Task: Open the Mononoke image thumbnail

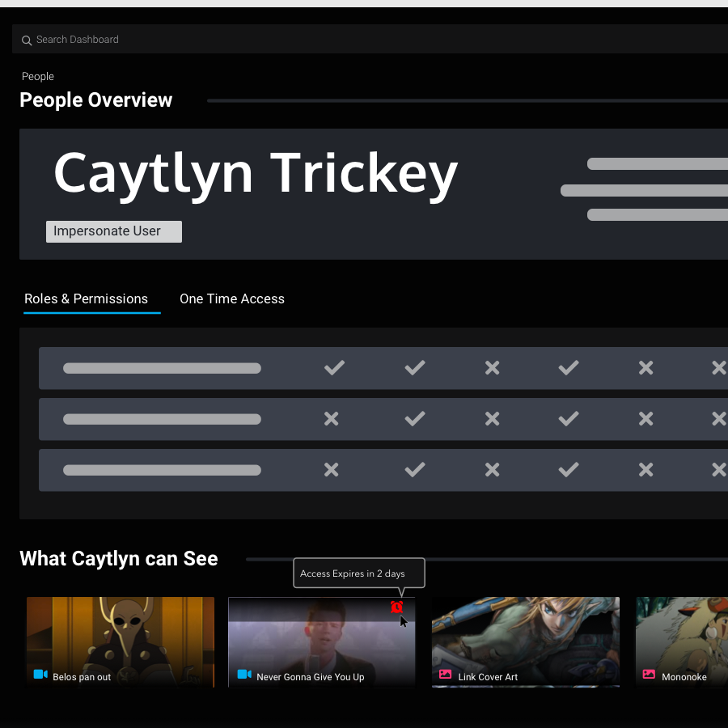Action: tap(682, 642)
